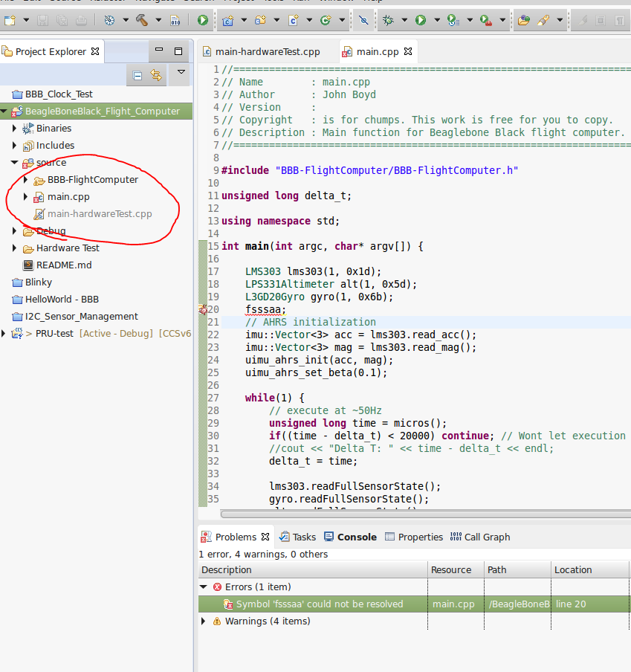Click the Save All icon
This screenshot has width=631, height=672.
click(62, 20)
